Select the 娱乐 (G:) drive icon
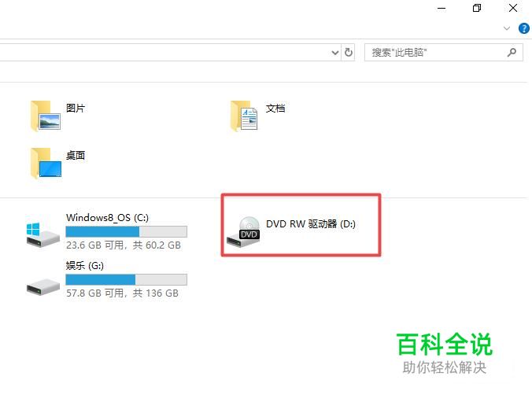This screenshot has width=532, height=402. pos(43,286)
